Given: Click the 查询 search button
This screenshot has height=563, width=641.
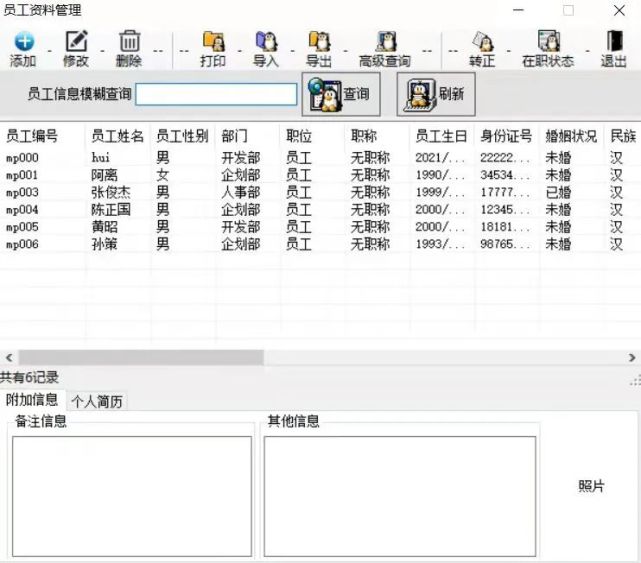Looking at the screenshot, I should (x=341, y=94).
